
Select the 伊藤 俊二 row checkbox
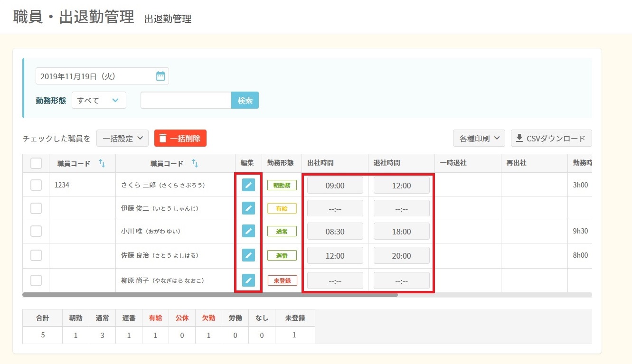(x=36, y=208)
